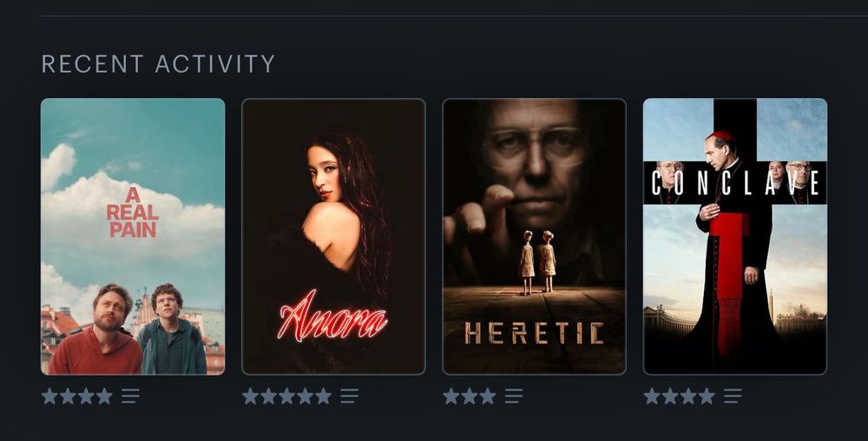Click the second star under Heretic
The image size is (868, 441).
coord(470,396)
